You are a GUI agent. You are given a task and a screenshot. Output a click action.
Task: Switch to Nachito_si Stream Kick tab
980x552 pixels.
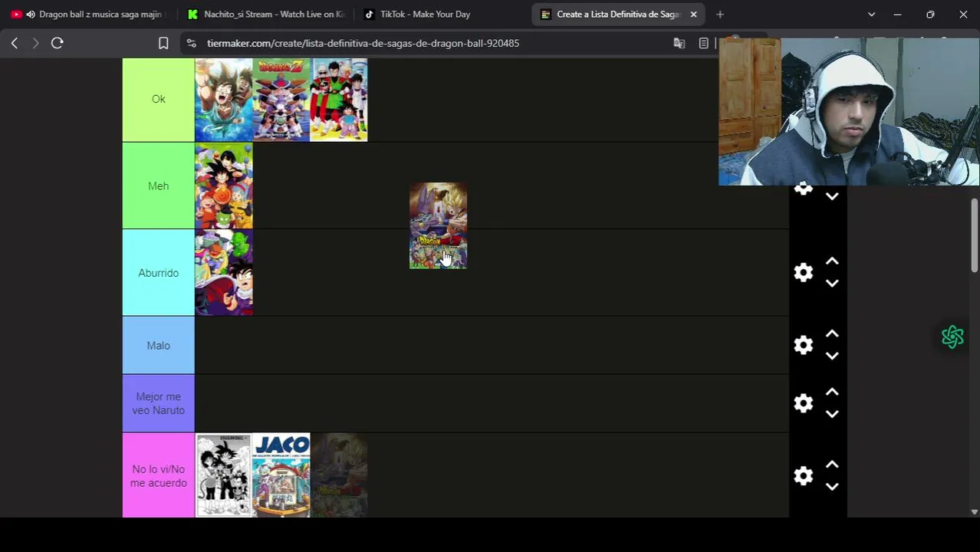coord(267,15)
